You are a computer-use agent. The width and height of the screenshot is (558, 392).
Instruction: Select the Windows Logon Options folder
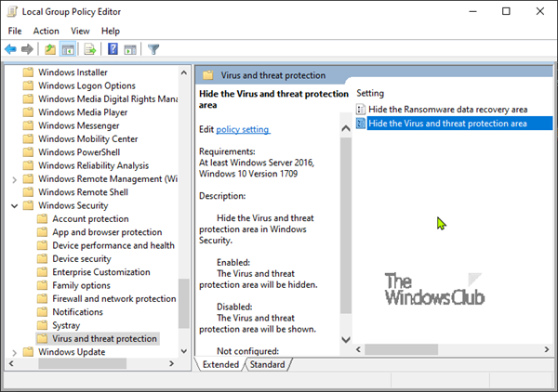pos(86,85)
